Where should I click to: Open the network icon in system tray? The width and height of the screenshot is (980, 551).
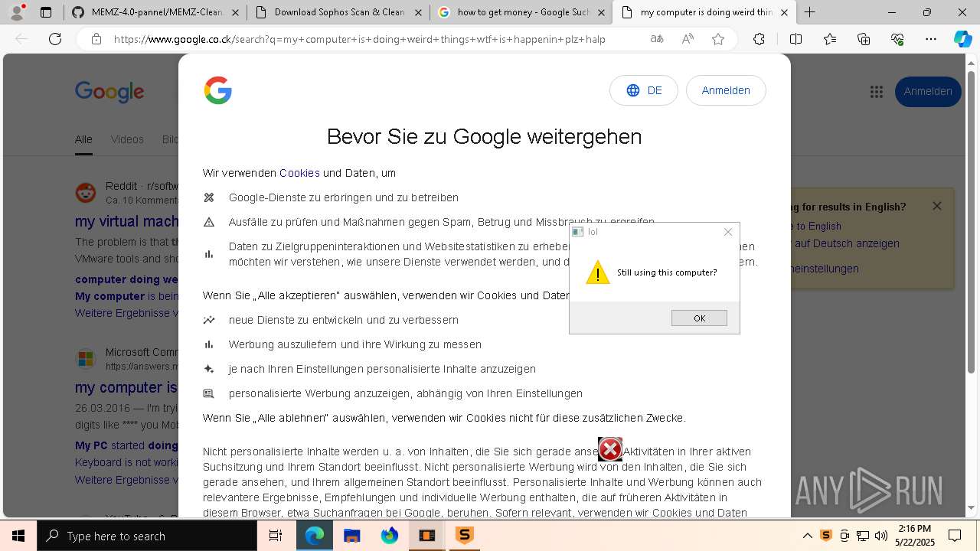(863, 536)
